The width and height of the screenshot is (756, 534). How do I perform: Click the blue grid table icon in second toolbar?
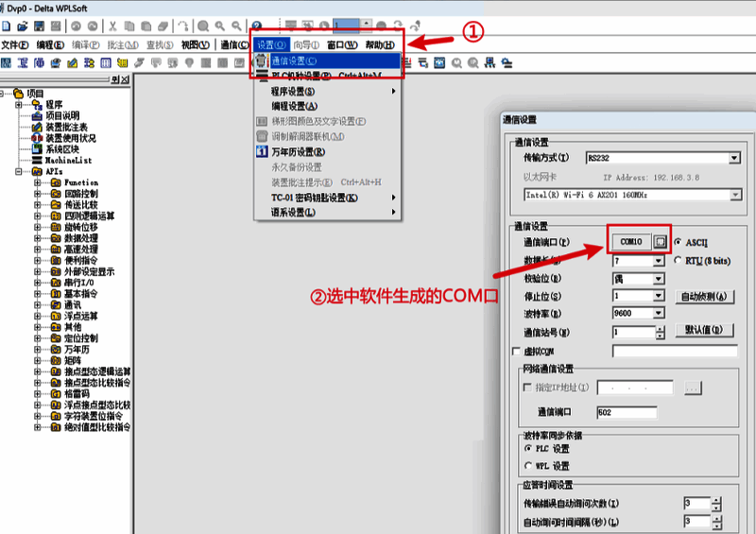point(106,62)
